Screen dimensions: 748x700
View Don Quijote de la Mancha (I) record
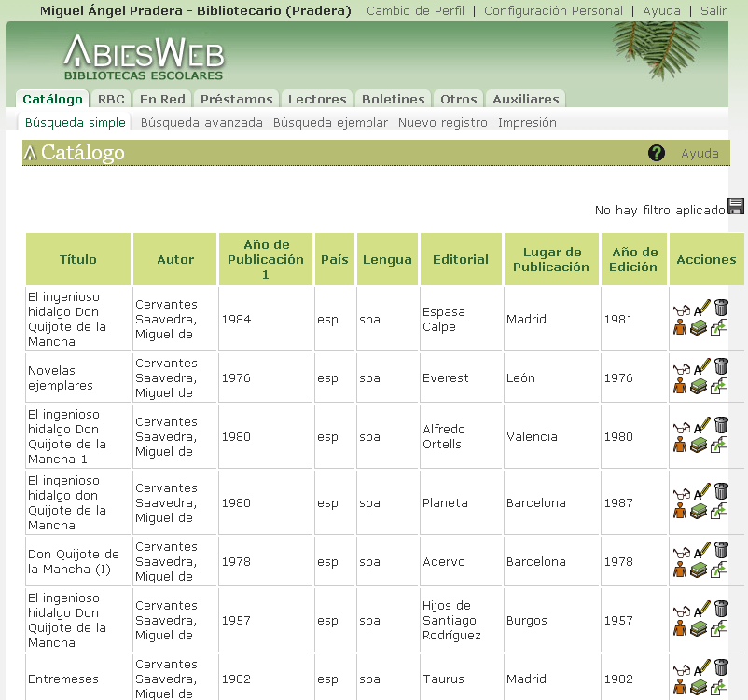682,553
